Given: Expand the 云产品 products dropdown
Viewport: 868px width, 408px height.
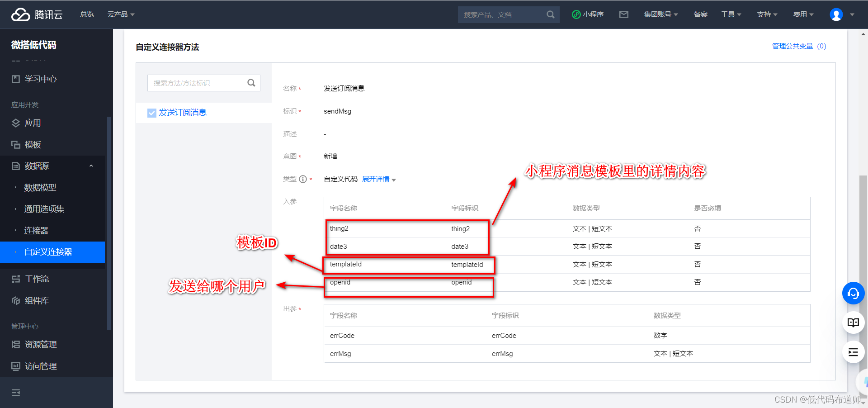Looking at the screenshot, I should 121,14.
